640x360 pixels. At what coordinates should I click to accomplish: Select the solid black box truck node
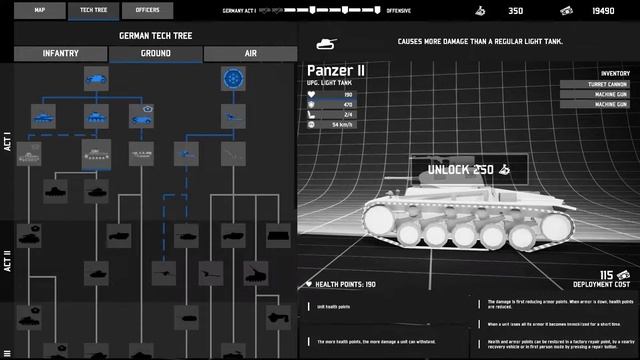click(x=278, y=236)
